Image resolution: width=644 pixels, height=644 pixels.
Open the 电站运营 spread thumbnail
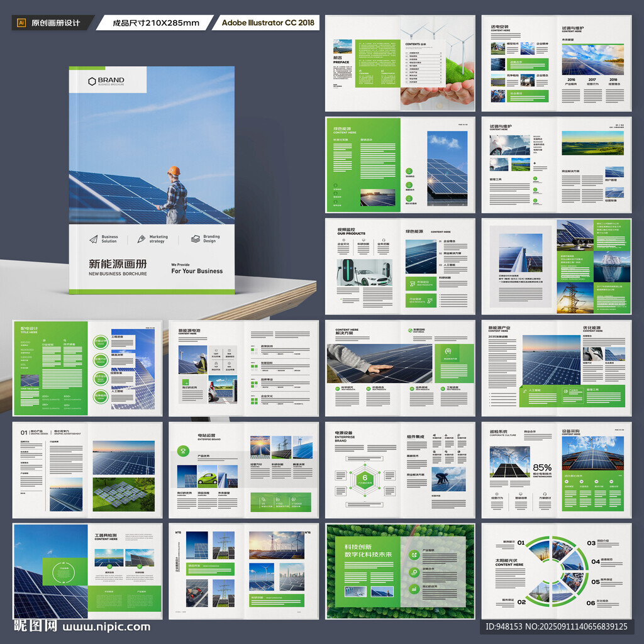243,470
